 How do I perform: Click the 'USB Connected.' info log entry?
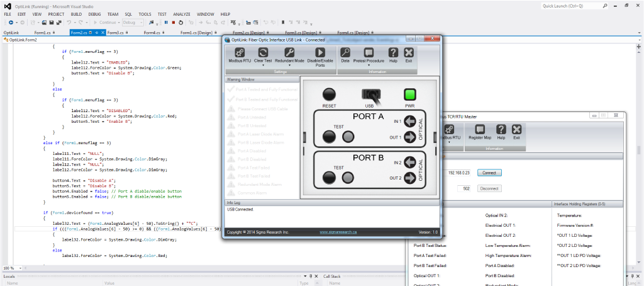click(240, 209)
